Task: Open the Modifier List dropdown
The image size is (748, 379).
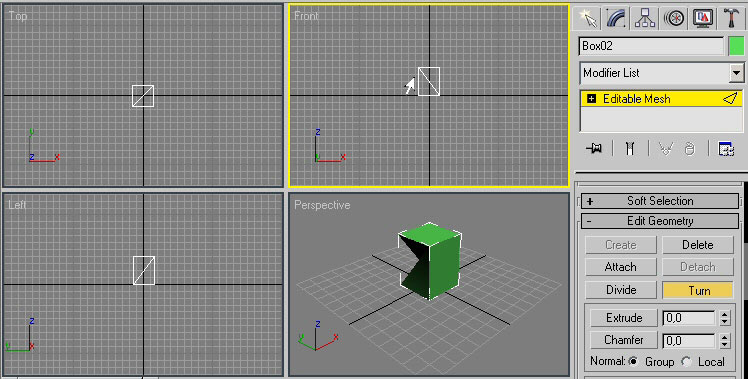Action: 737,73
